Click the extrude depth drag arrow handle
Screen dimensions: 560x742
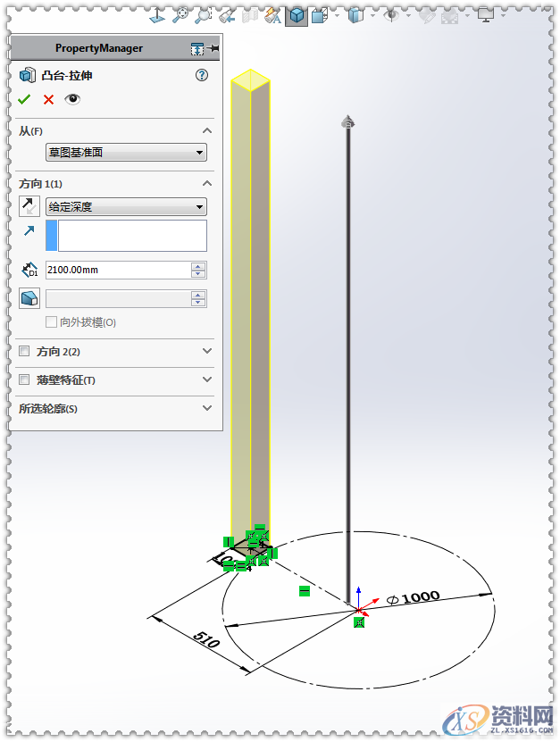click(x=348, y=121)
